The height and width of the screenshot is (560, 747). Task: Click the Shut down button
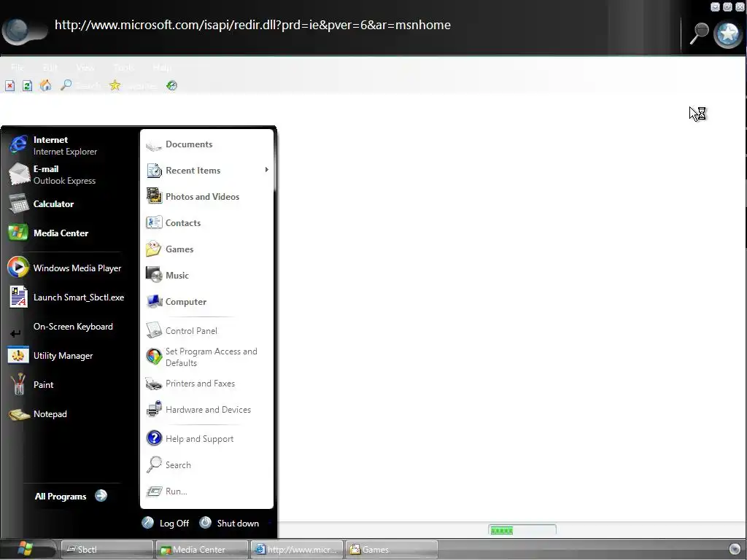tap(229, 523)
